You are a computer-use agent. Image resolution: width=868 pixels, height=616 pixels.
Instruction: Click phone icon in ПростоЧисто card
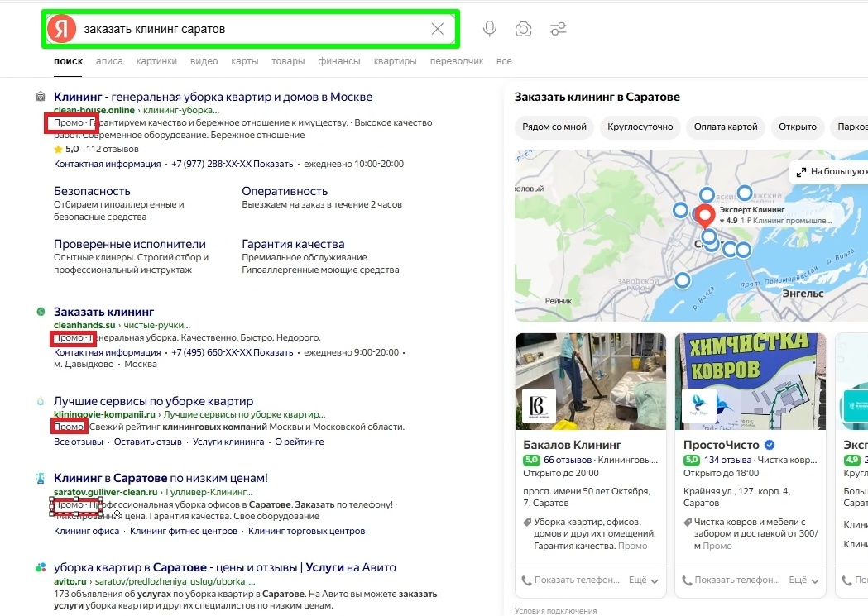point(687,580)
